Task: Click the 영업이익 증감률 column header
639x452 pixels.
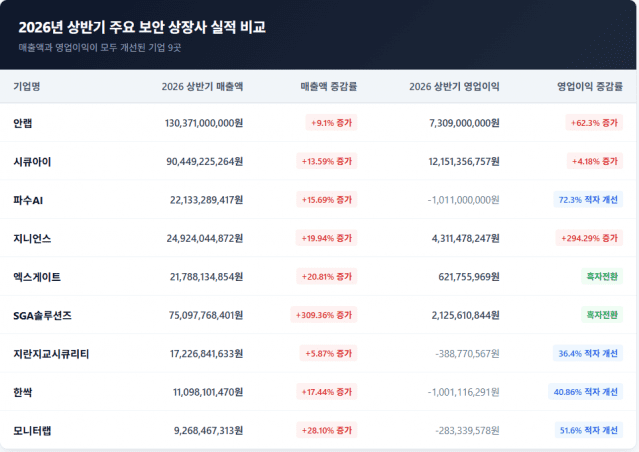Action: pos(590,86)
